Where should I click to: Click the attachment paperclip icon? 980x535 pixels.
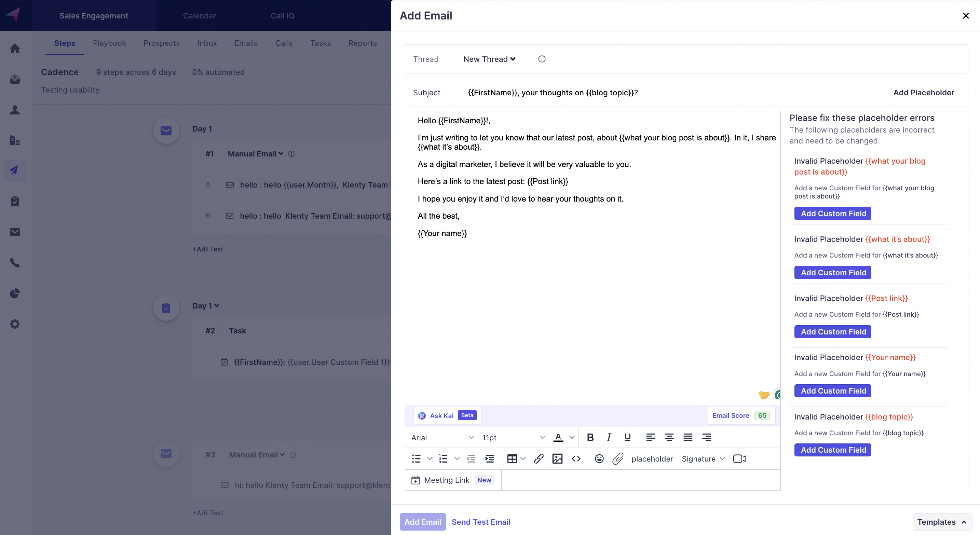coord(618,458)
